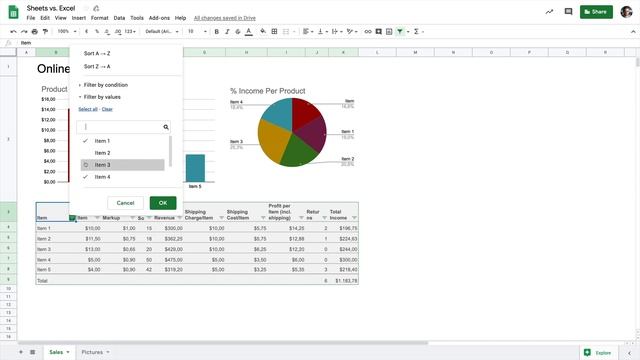
Task: Open the Insert menu
Action: (x=79, y=18)
